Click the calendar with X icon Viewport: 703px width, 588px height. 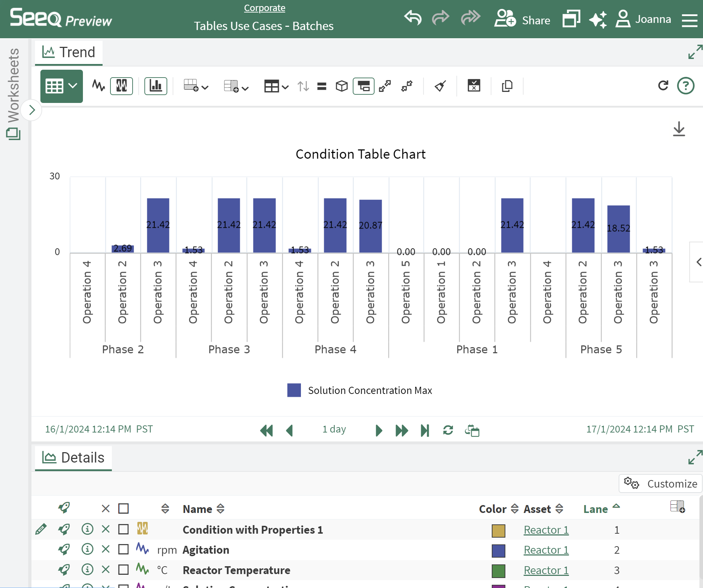[474, 86]
